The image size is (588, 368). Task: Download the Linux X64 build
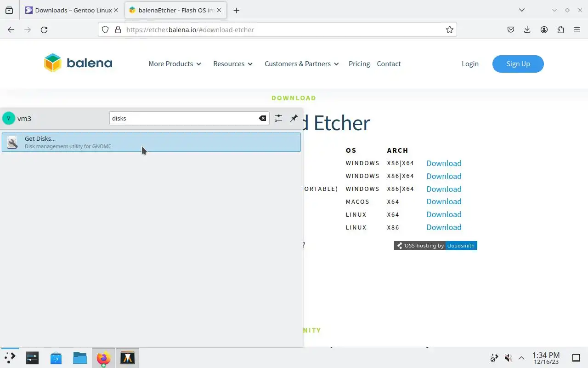[x=444, y=214]
